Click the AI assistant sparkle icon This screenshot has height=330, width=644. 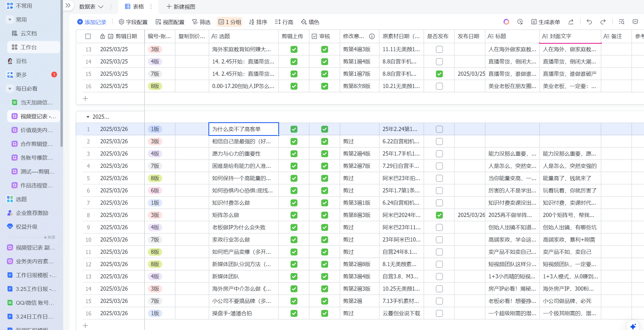pyautogui.click(x=633, y=326)
